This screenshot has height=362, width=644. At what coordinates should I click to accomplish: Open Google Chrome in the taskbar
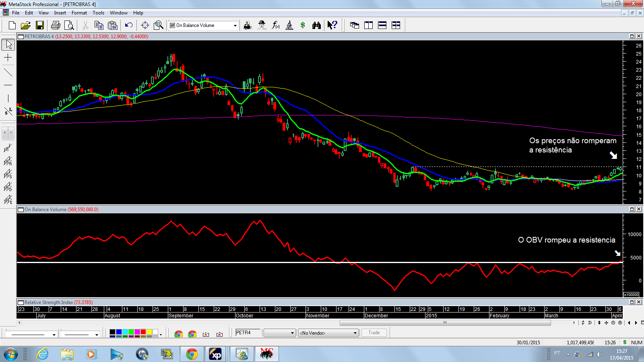(192, 354)
